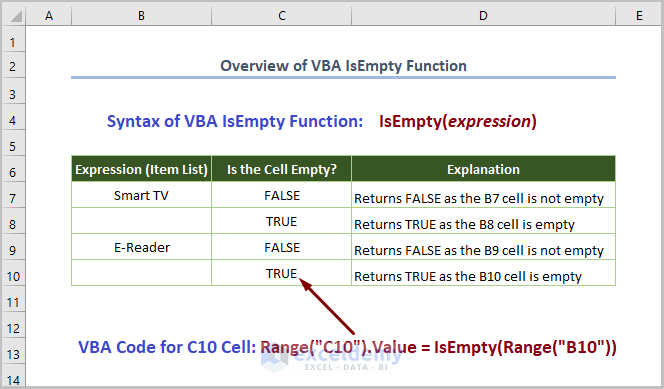Select FALSE cell in E-Reader row

tap(282, 247)
